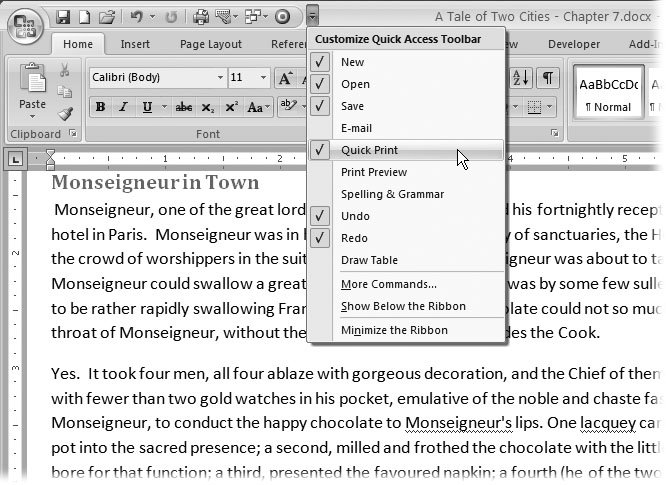The image size is (666, 485).
Task: Apply Bold formatting
Action: pyautogui.click(x=100, y=107)
